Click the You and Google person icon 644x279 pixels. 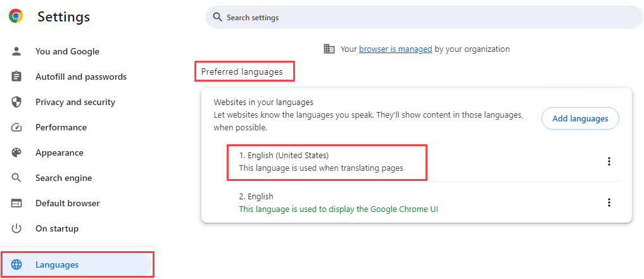(17, 51)
